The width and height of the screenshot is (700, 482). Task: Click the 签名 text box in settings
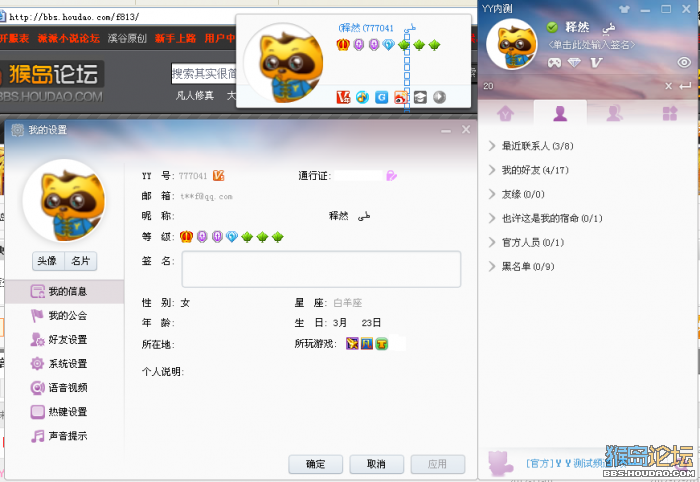(x=321, y=269)
